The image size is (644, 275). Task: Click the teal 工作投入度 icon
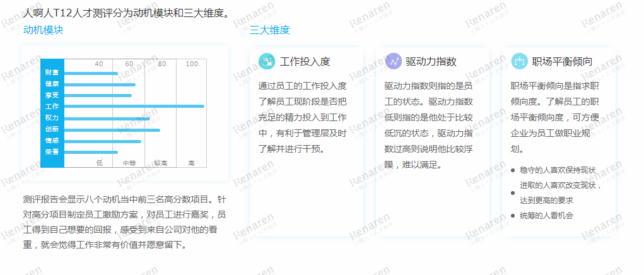pyautogui.click(x=267, y=61)
